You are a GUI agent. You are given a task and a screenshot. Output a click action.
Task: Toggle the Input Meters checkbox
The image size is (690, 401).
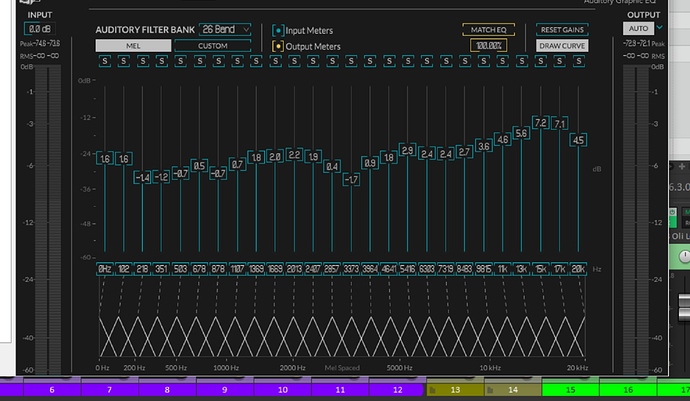[x=278, y=30]
